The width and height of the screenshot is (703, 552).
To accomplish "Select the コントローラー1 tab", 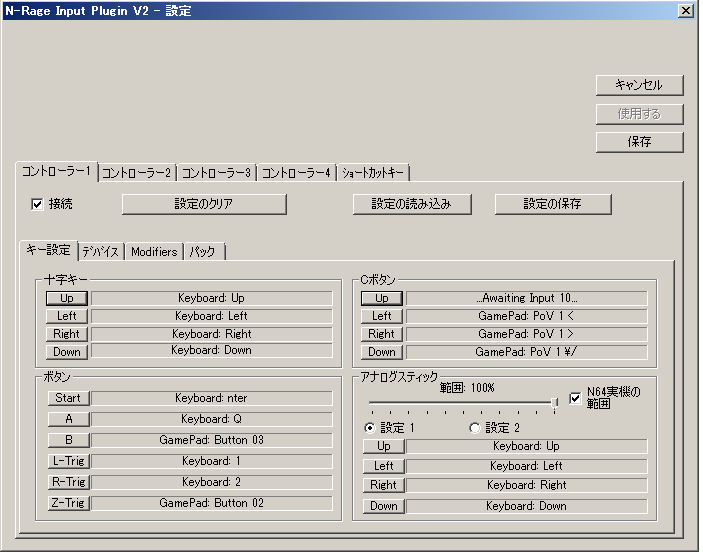I will coord(56,171).
